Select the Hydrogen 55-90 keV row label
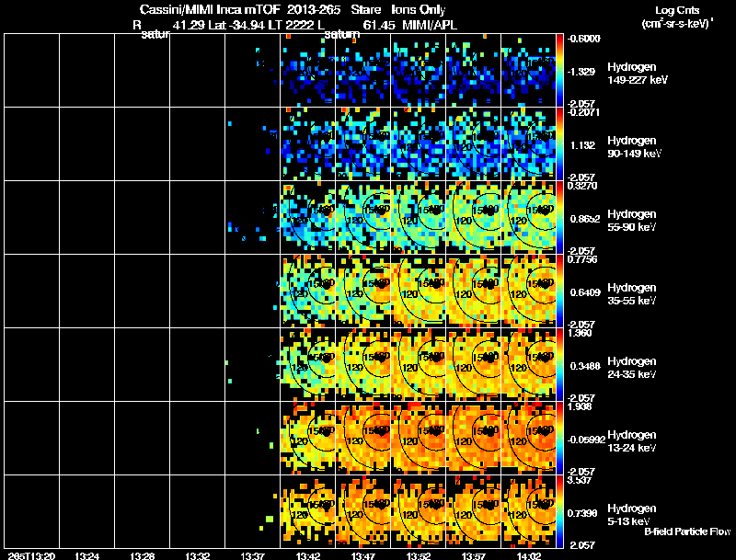 pos(632,221)
